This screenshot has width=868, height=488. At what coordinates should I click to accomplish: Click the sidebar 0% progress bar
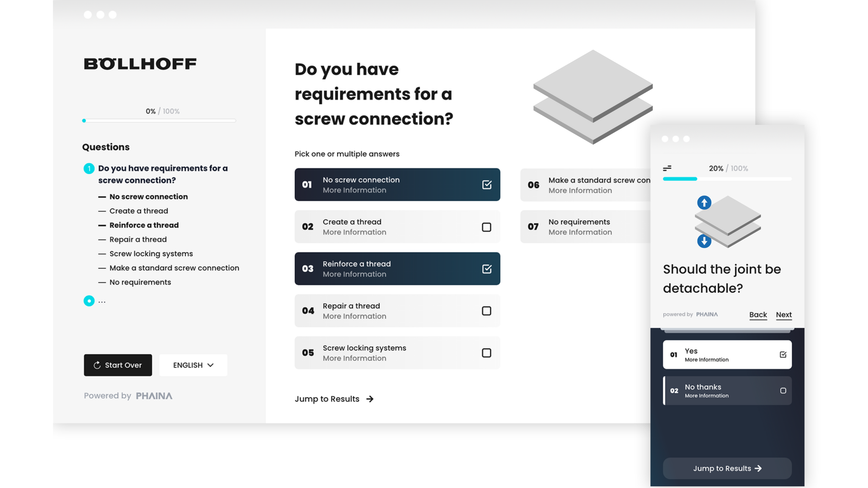159,120
